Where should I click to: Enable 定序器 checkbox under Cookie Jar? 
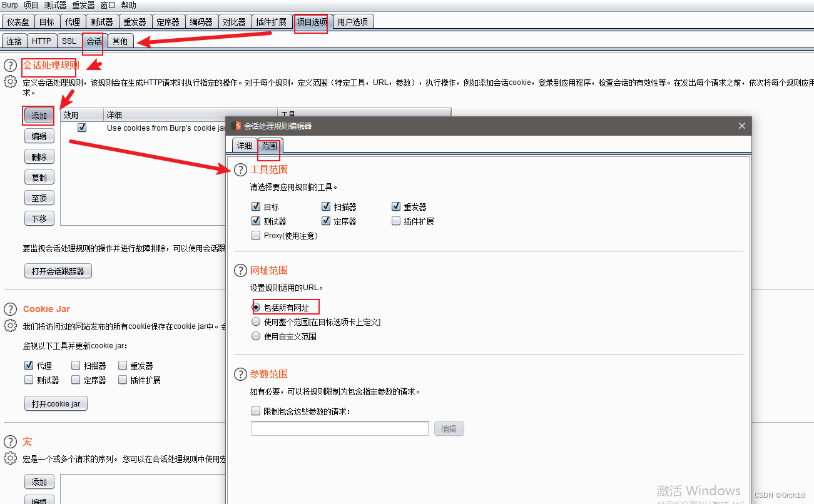[x=75, y=380]
